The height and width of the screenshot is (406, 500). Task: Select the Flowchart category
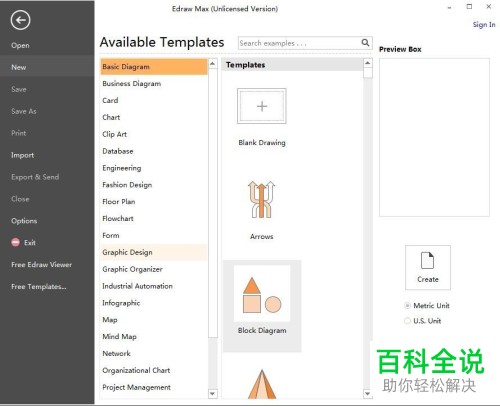(x=154, y=219)
